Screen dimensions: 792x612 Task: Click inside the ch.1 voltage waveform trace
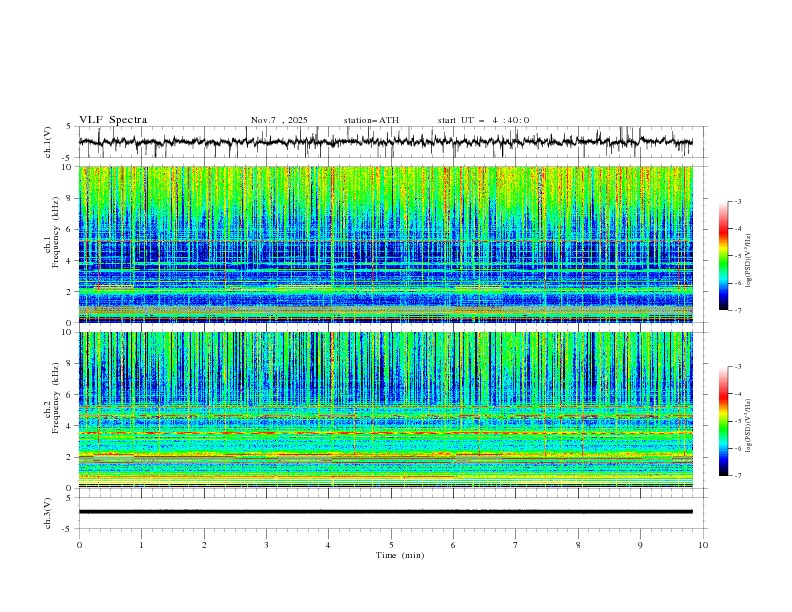pos(385,142)
